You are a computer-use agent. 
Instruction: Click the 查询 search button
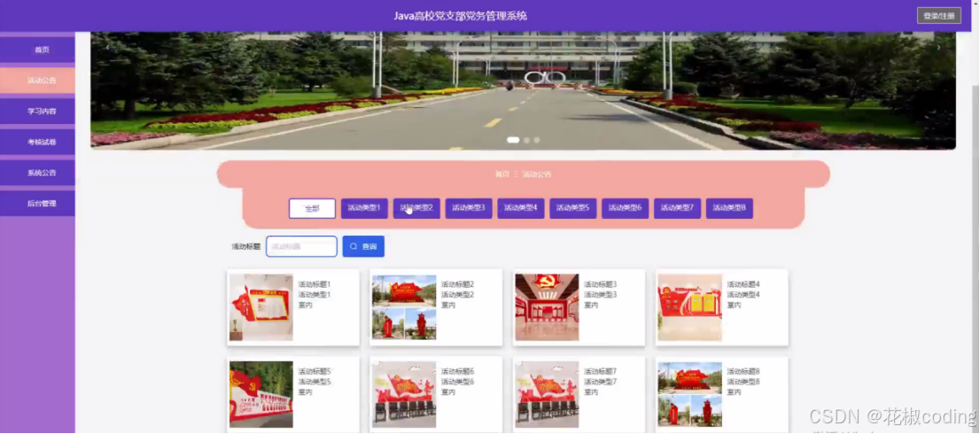click(363, 246)
